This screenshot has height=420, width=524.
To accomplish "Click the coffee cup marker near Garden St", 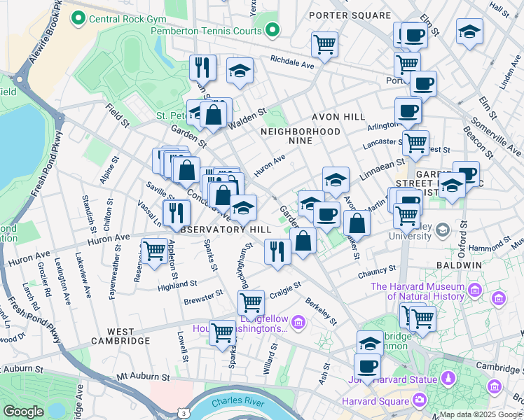I will pyautogui.click(x=327, y=216).
